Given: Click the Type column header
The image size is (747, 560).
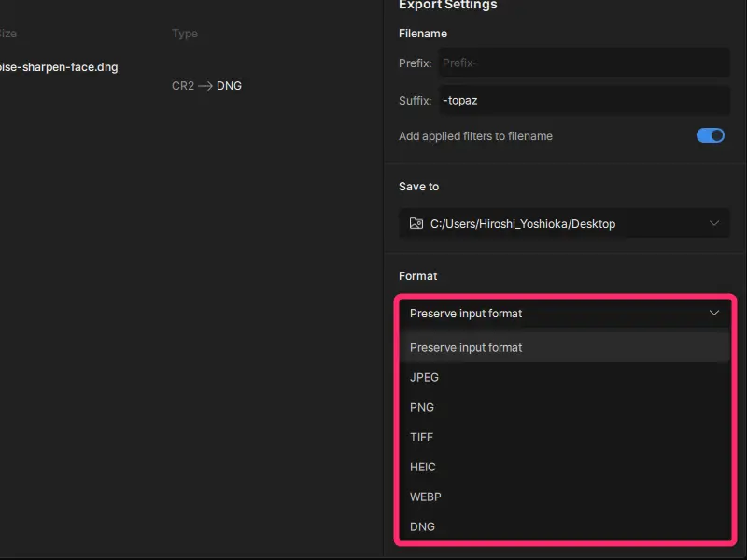Looking at the screenshot, I should pyautogui.click(x=185, y=34).
